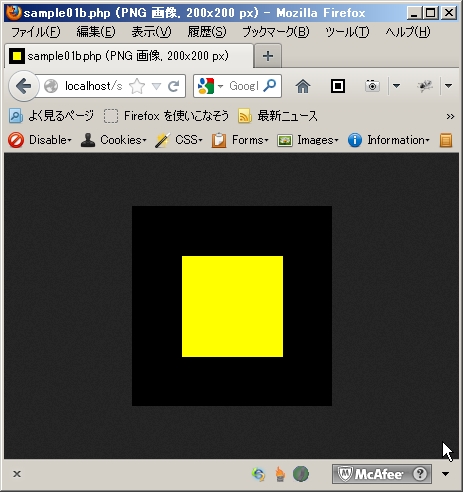Click the black square toolbar icon
The height and width of the screenshot is (492, 463).
tap(338, 86)
